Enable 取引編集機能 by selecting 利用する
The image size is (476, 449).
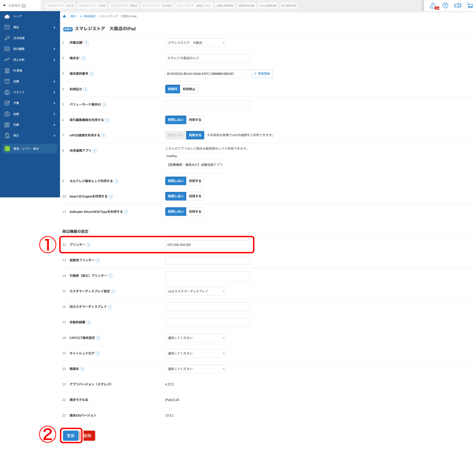[x=195, y=120]
